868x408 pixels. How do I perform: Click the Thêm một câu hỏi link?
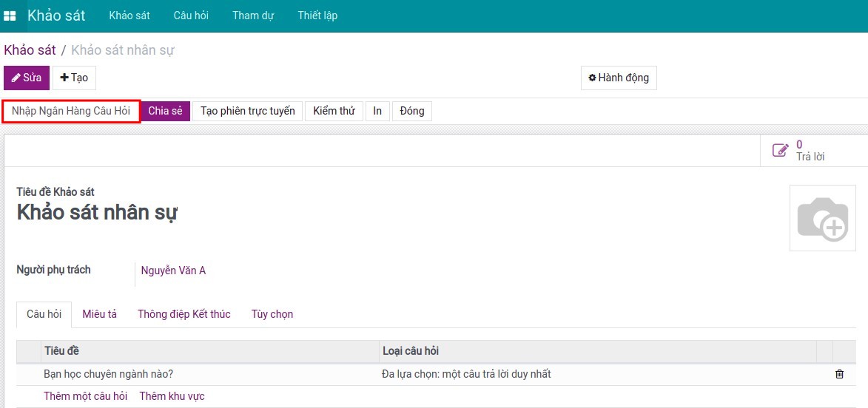(x=85, y=396)
